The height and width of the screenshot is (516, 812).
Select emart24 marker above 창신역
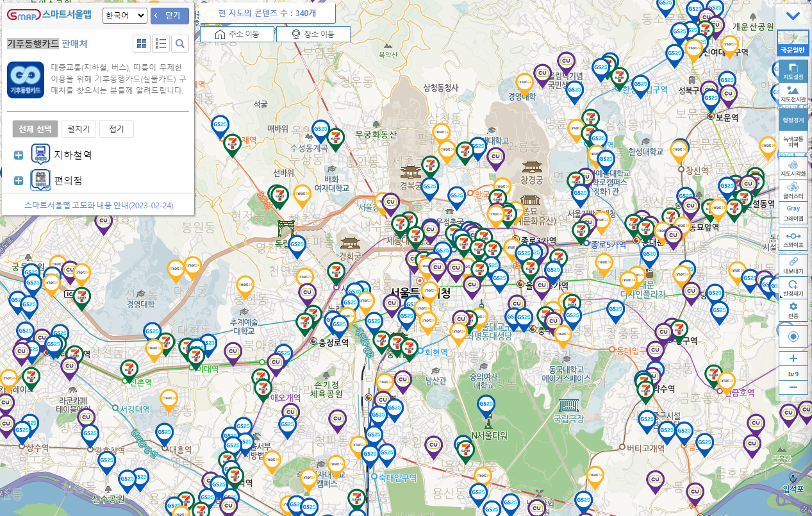(x=679, y=151)
